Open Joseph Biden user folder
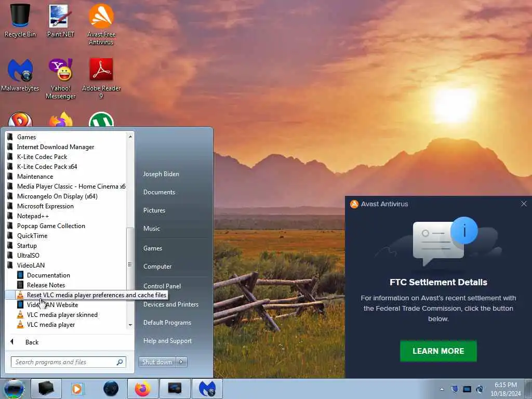 tap(161, 174)
